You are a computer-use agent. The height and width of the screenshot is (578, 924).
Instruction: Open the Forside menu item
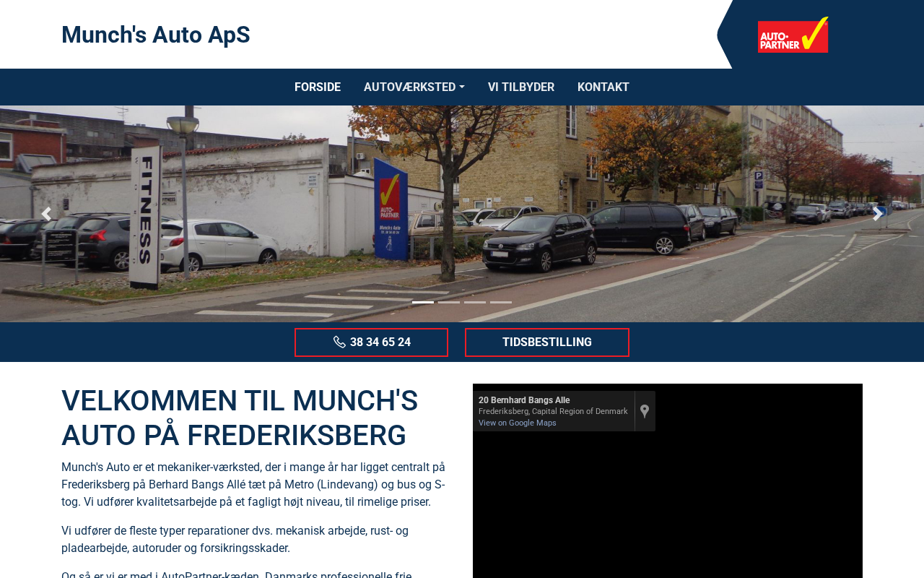[x=318, y=87]
